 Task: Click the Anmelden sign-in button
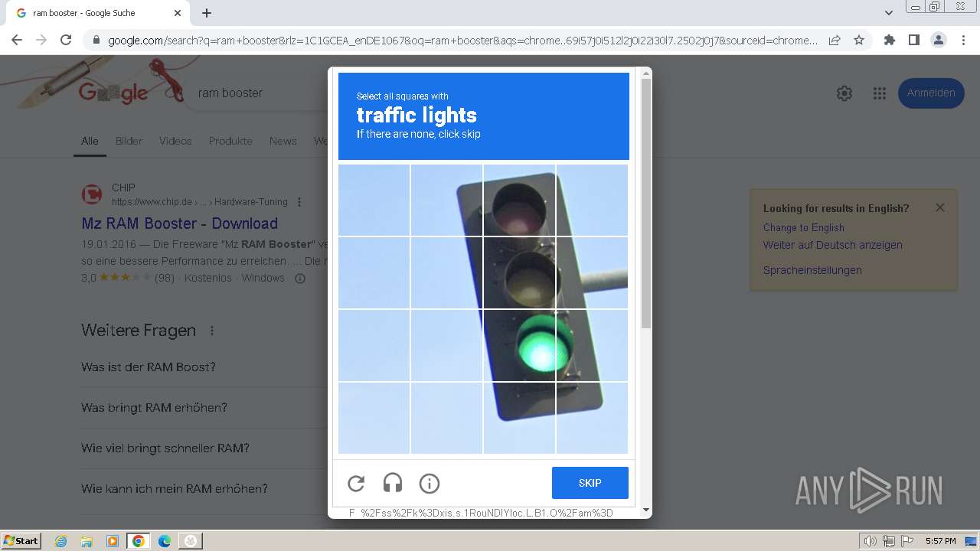931,93
